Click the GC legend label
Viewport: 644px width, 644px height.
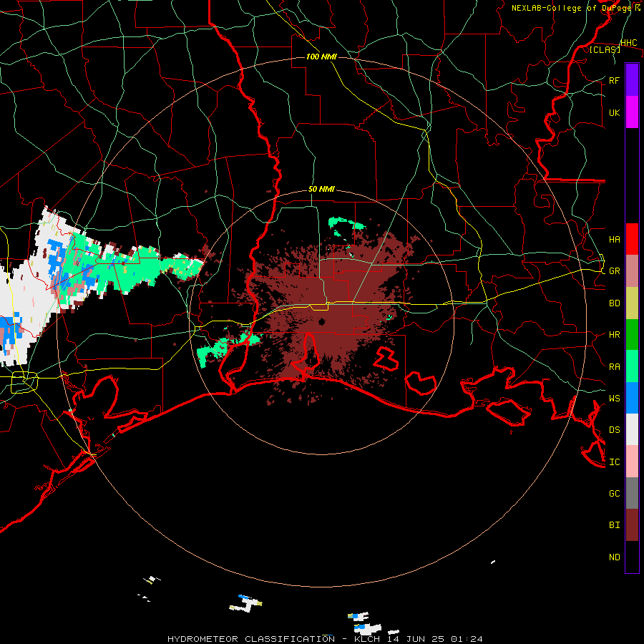[x=614, y=493]
